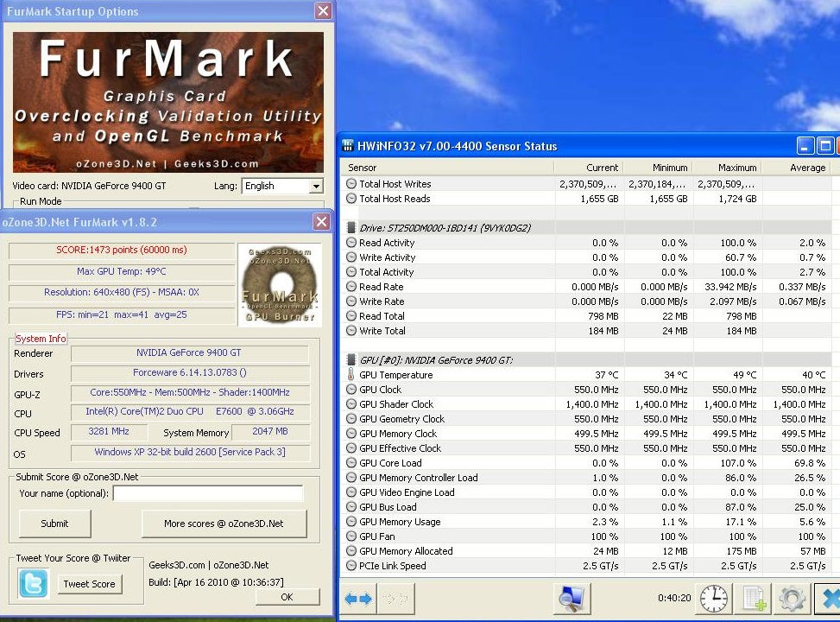Reset min/max values via the clock icon
The height and width of the screenshot is (622, 840).
pos(714,599)
